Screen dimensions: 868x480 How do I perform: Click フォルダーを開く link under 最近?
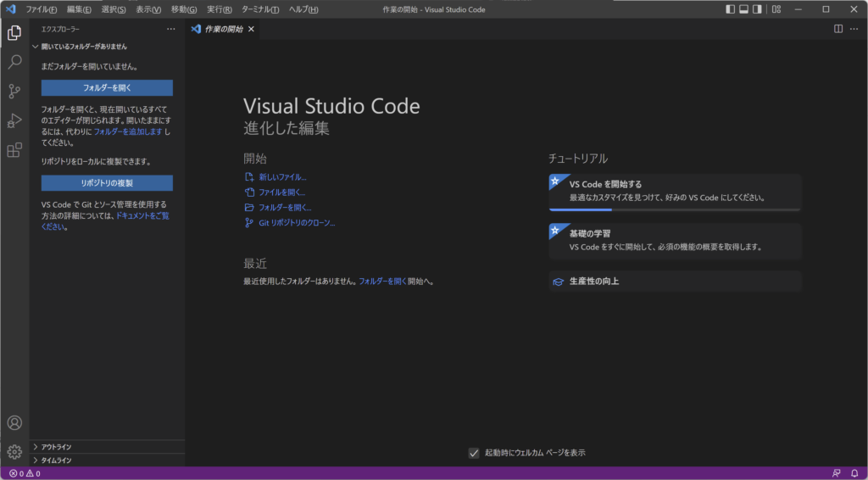coord(382,282)
